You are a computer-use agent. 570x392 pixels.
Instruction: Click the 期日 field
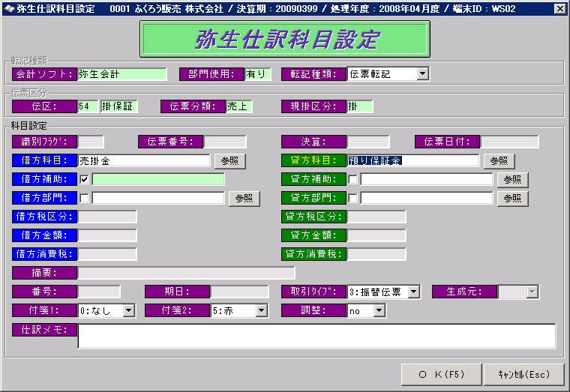239,292
